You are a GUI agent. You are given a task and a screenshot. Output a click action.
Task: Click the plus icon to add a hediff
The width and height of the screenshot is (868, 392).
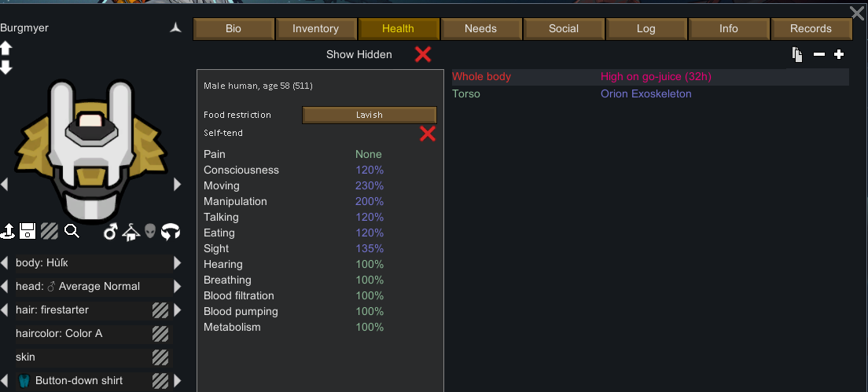click(839, 54)
